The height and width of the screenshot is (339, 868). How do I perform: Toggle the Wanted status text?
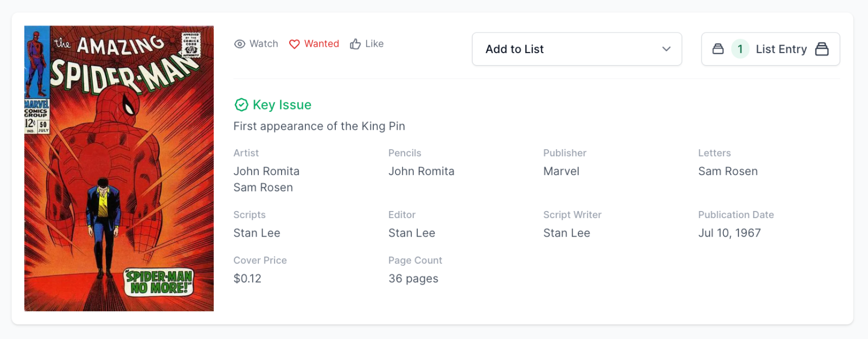click(321, 44)
